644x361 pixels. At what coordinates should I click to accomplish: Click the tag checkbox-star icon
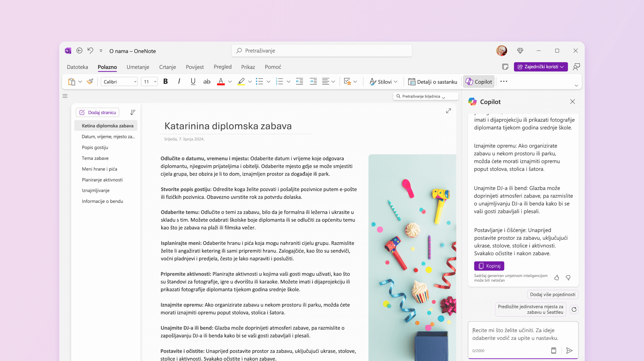348,82
